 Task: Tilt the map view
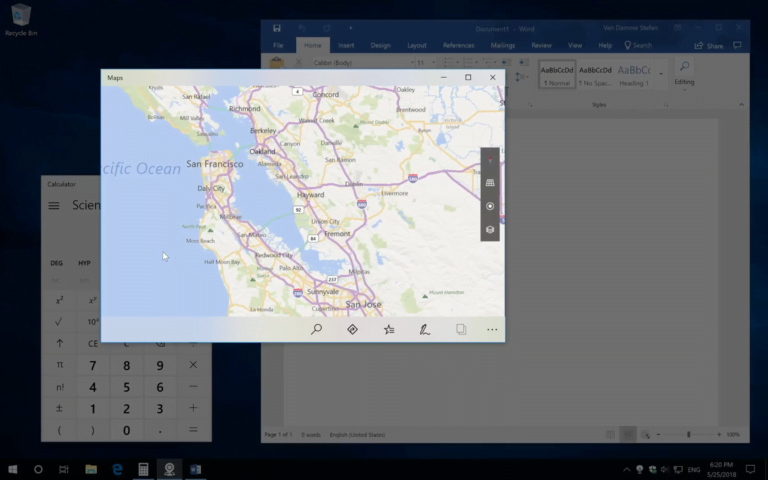[x=490, y=183]
